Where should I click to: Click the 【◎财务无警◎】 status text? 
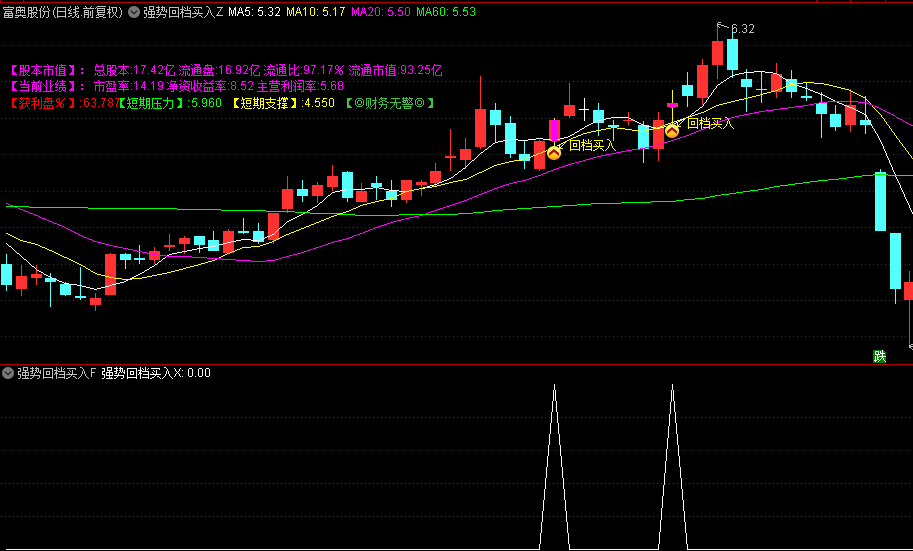click(390, 103)
